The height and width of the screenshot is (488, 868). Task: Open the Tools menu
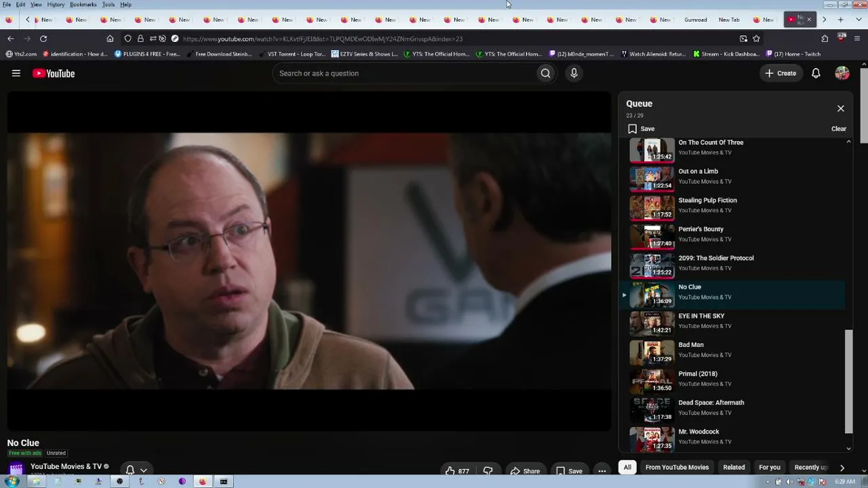click(108, 5)
